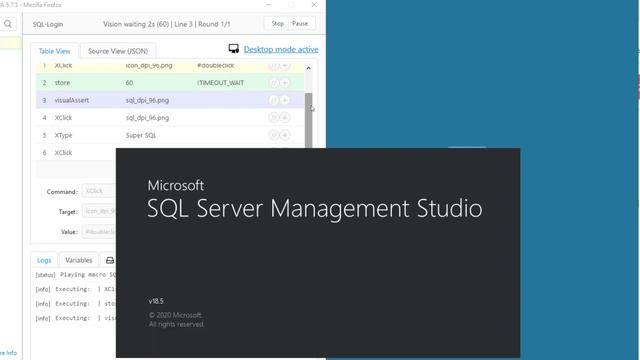
Task: Open the Logs tab
Action: [x=44, y=260]
